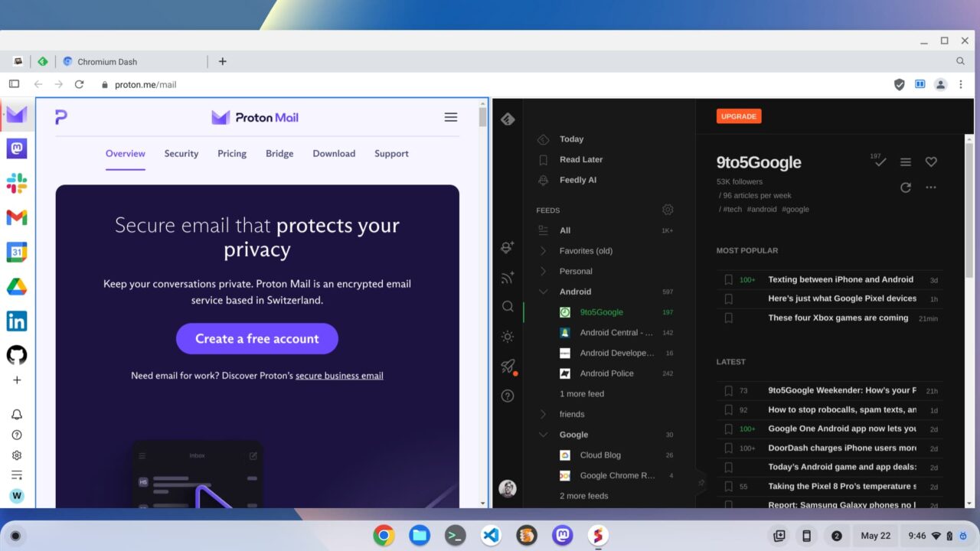
Task: Select the Android Police feed
Action: [x=607, y=373]
